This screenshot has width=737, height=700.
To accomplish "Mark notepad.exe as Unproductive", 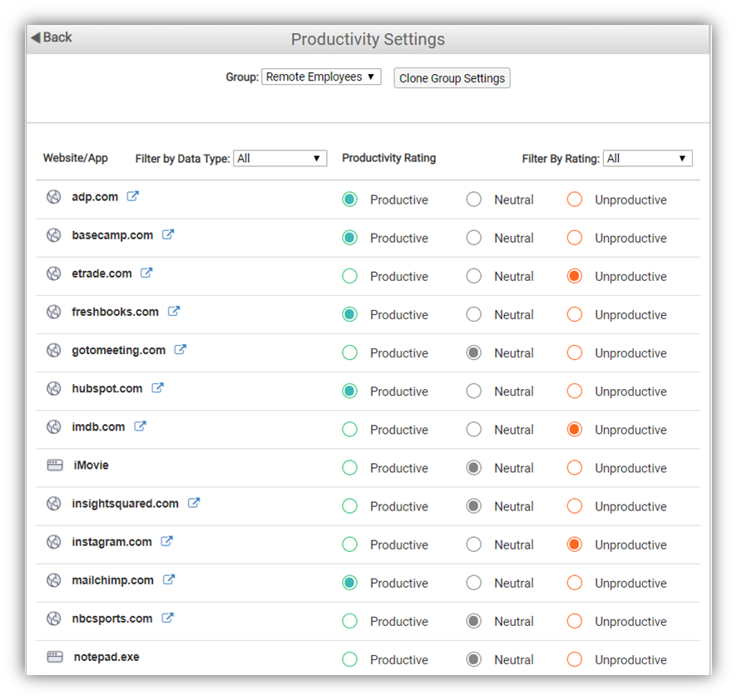I will [574, 659].
